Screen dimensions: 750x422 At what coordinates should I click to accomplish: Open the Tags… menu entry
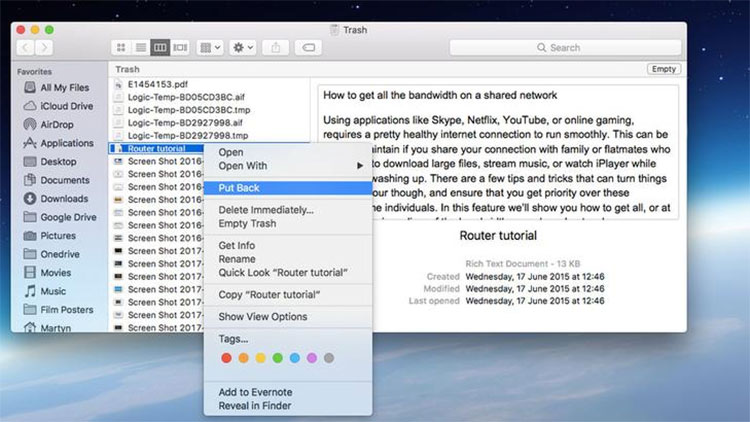tap(287, 339)
